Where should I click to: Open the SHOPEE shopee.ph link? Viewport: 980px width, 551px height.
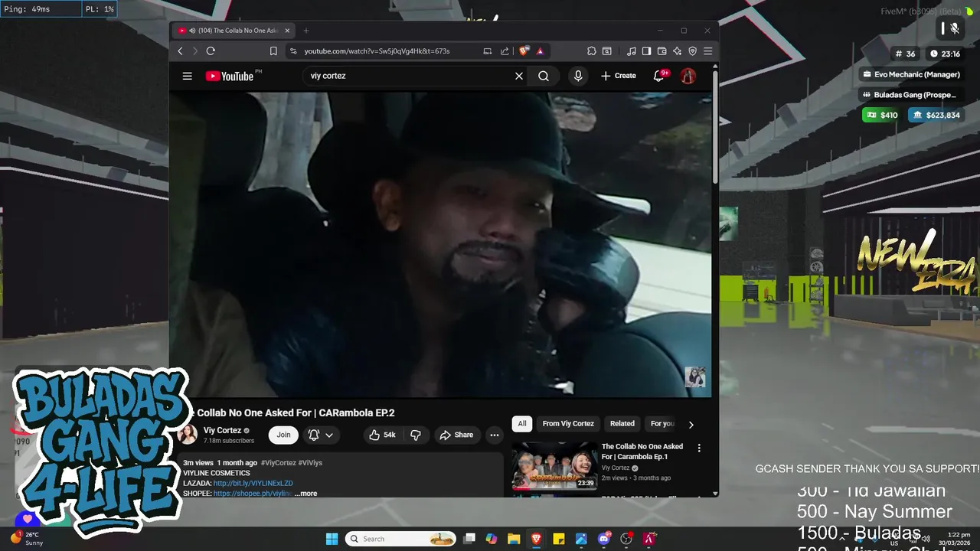pos(253,494)
